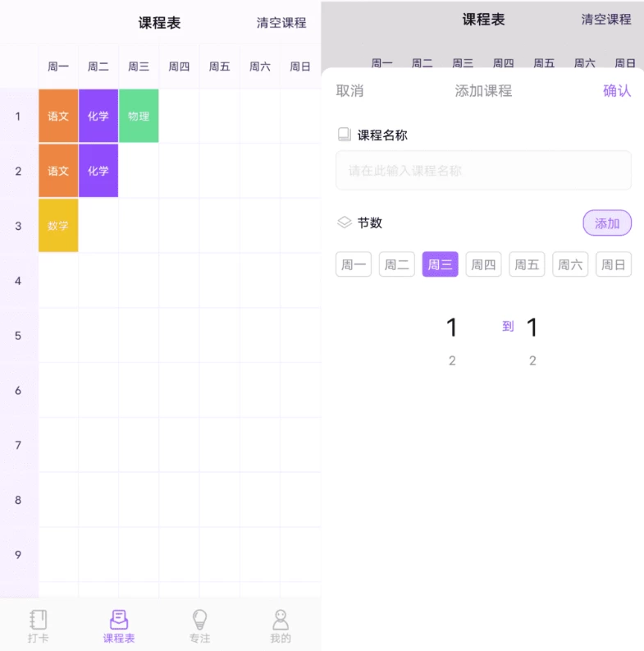This screenshot has width=644, height=651.
Task: Select 周六 day chip in add-course panel
Action: tap(570, 264)
